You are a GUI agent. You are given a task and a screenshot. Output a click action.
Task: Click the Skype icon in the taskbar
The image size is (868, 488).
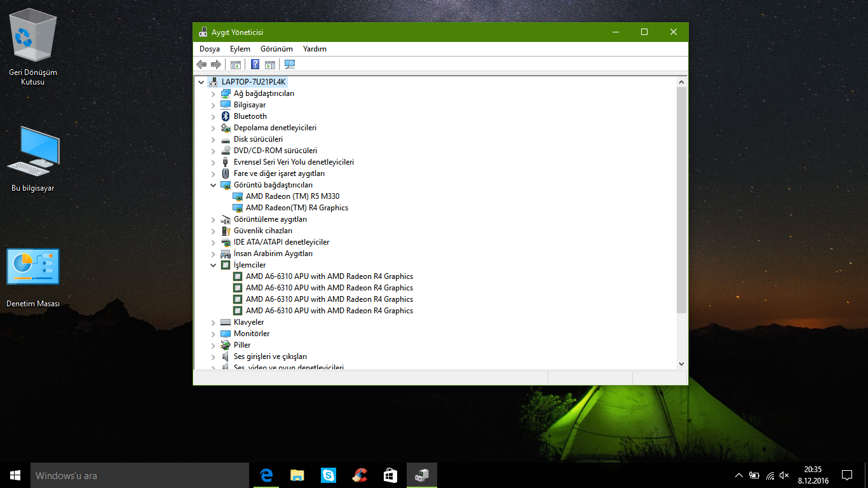329,475
